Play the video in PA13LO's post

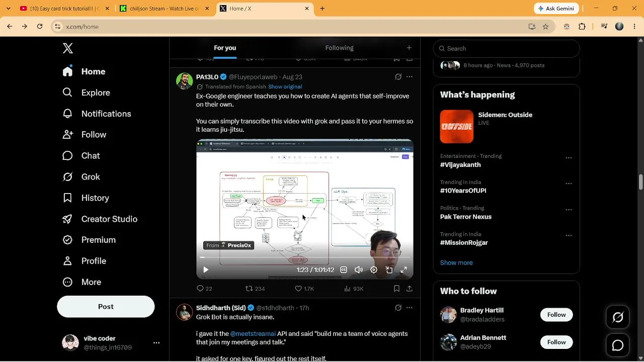(206, 270)
